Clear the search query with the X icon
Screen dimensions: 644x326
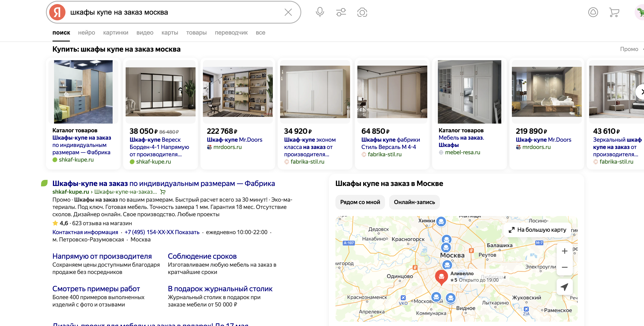pos(288,12)
